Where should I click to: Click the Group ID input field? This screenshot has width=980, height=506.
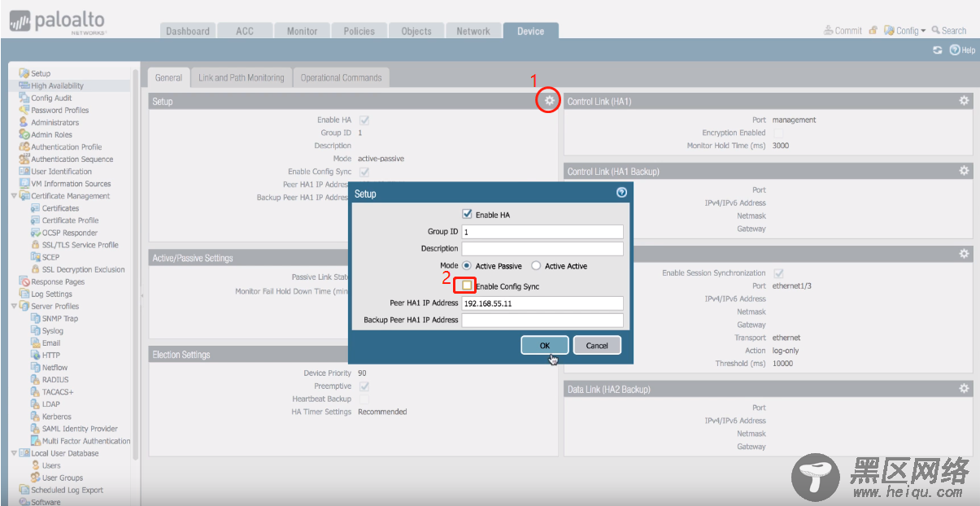542,231
